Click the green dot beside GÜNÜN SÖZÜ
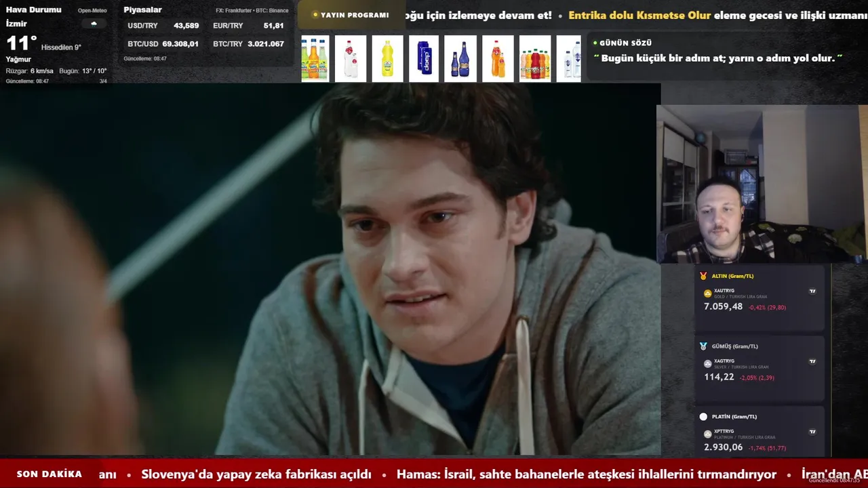This screenshot has height=488, width=868. tap(595, 43)
